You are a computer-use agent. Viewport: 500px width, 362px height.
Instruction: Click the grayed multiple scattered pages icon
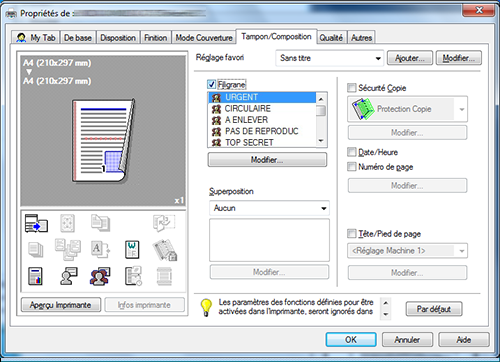pos(68,249)
